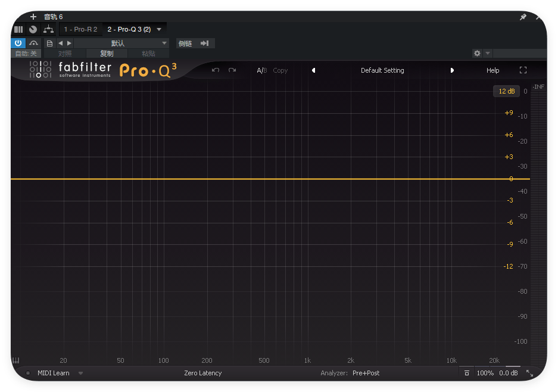Click the resize corner arrow icon
This screenshot has height=392, width=558.
pyautogui.click(x=529, y=373)
